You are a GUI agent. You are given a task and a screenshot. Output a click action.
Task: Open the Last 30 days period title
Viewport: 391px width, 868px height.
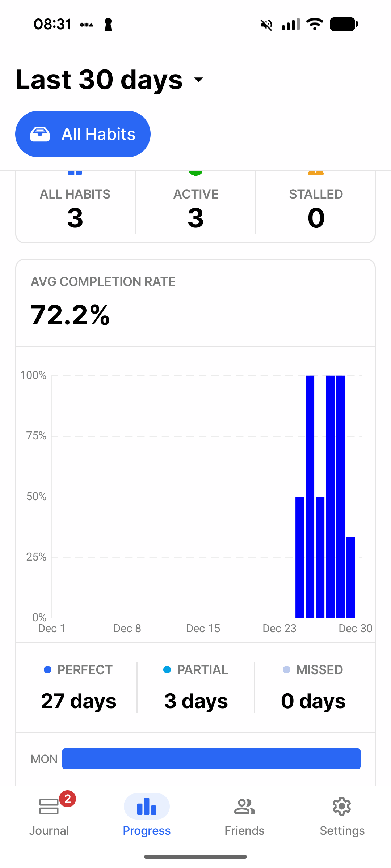99,80
